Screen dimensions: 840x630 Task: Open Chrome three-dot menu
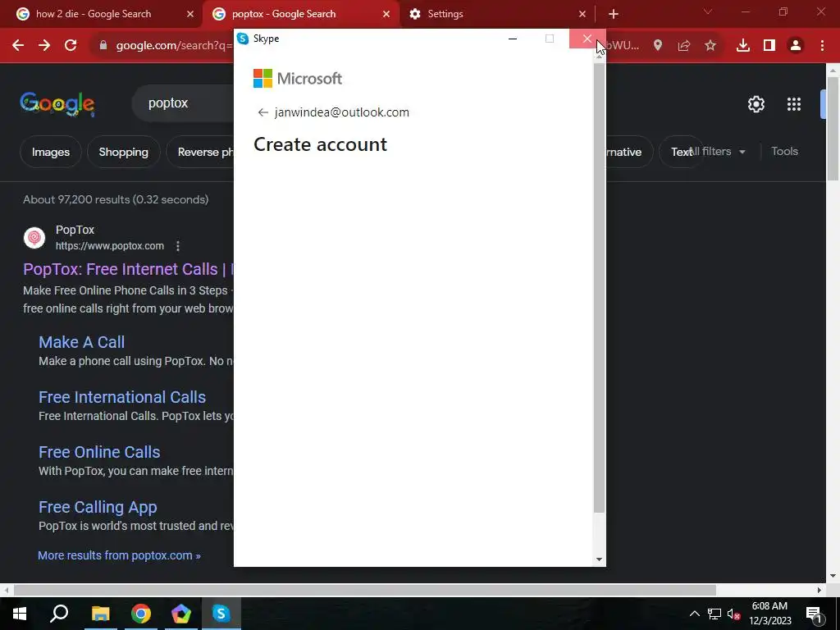click(x=822, y=46)
